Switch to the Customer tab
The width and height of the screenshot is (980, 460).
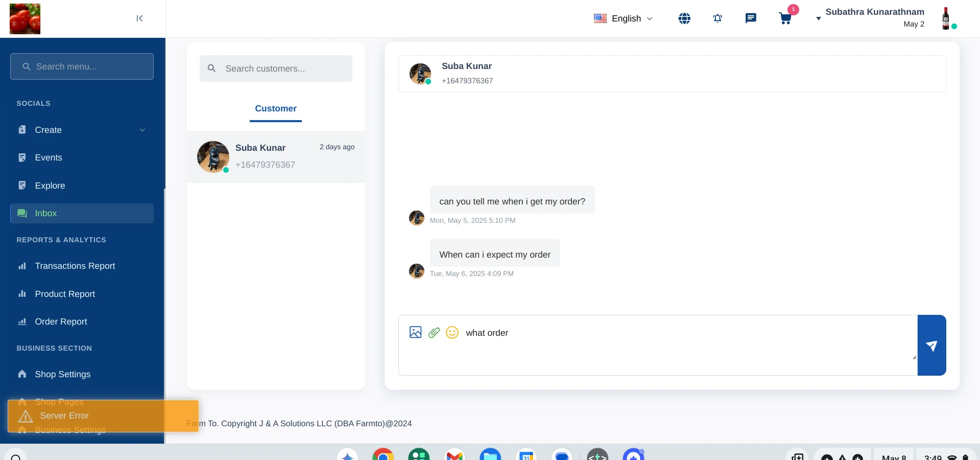pos(276,109)
